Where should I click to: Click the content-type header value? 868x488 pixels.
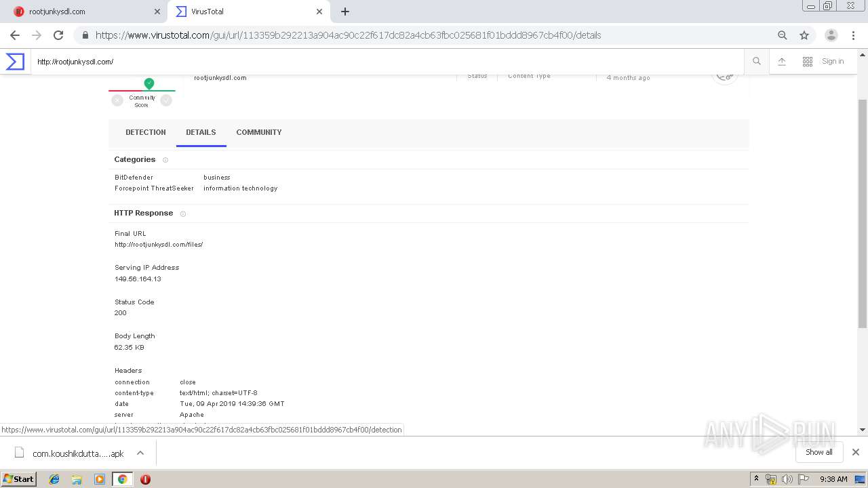218,393
